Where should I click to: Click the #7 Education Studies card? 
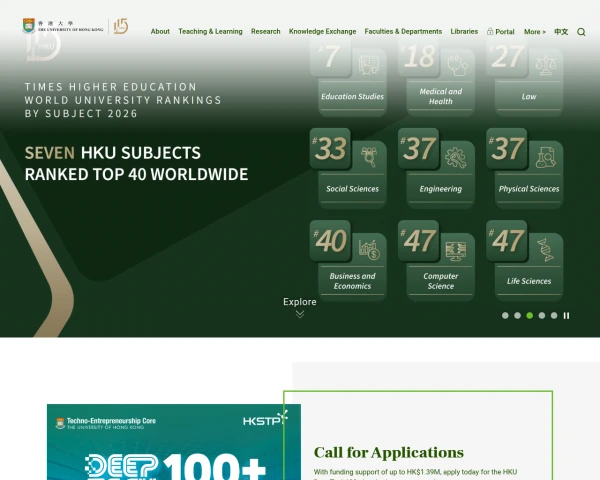[348, 77]
